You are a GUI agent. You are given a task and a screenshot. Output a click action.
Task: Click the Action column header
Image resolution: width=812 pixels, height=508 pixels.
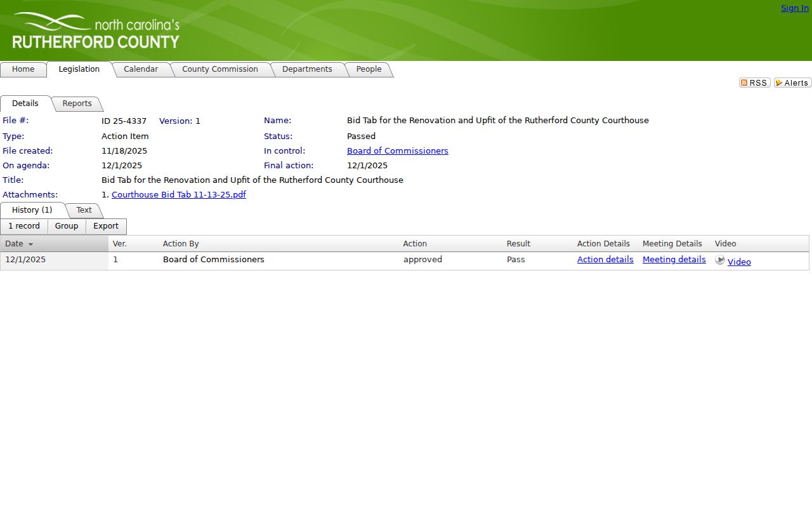(415, 244)
